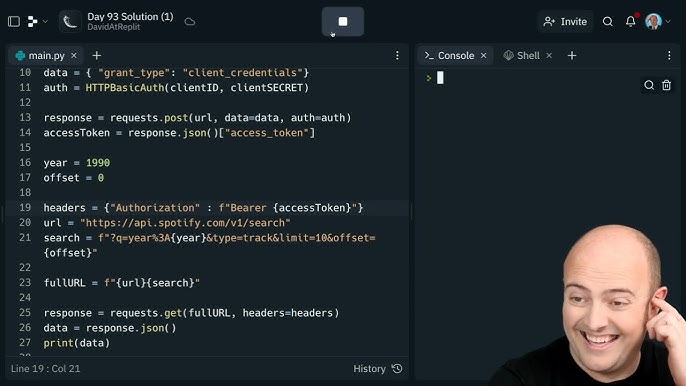Close the main.py tab

click(74, 56)
